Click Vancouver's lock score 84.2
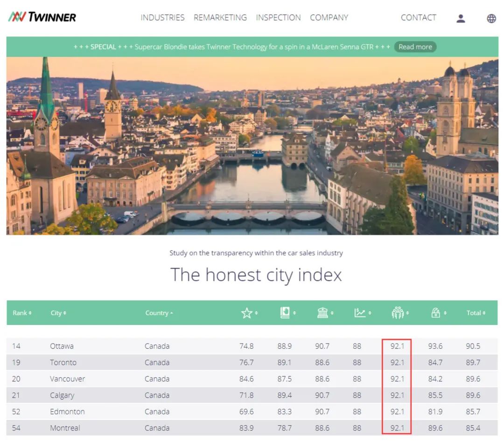 pyautogui.click(x=435, y=379)
